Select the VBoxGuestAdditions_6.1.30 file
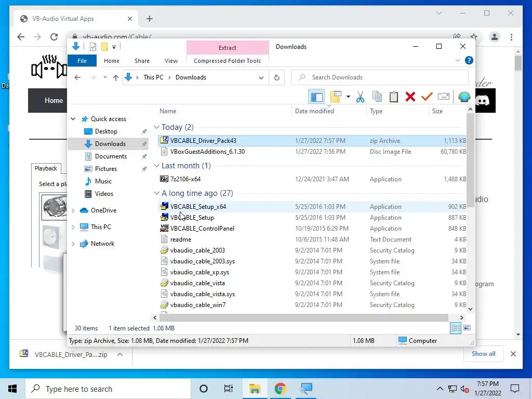The image size is (532, 399). click(x=312, y=152)
